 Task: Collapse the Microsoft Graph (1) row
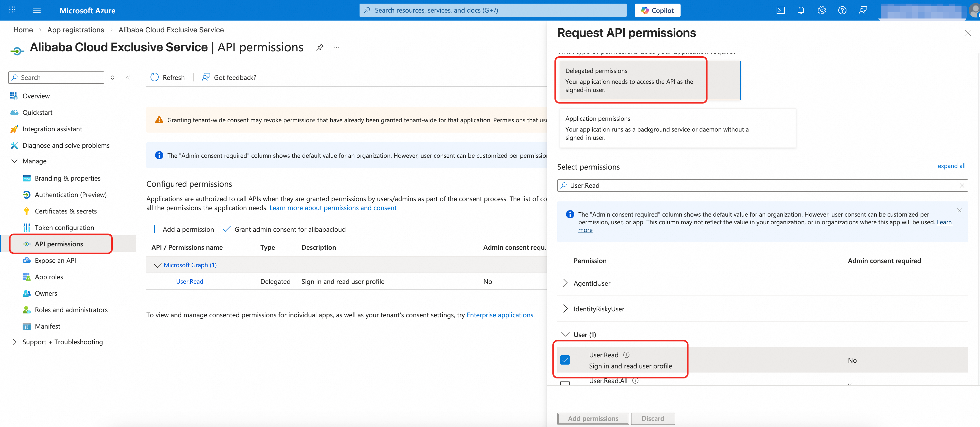click(157, 265)
